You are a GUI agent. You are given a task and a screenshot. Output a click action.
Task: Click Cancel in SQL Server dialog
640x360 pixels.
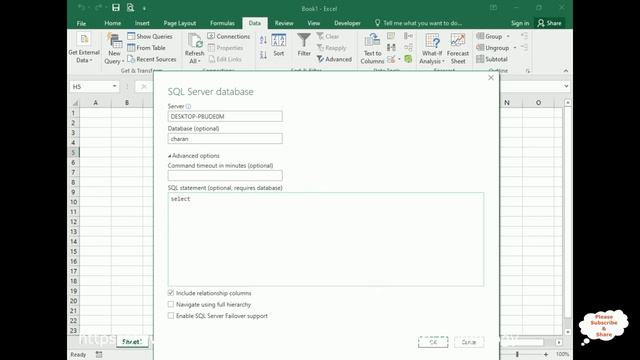point(469,342)
